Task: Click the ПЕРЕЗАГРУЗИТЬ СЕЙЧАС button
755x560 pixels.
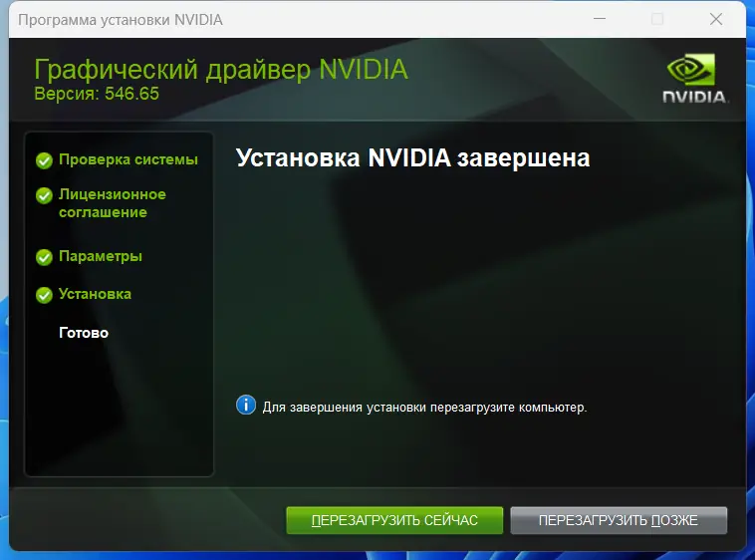Action: 394,520
